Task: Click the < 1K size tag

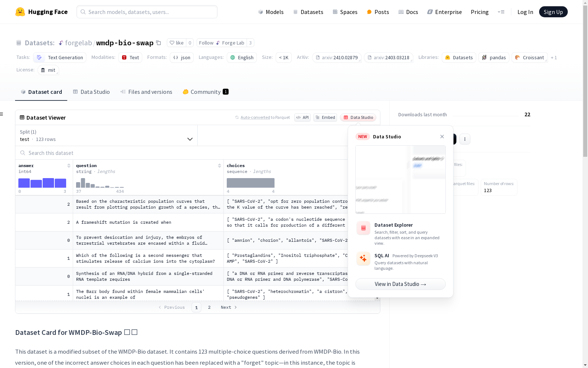Action: click(284, 57)
